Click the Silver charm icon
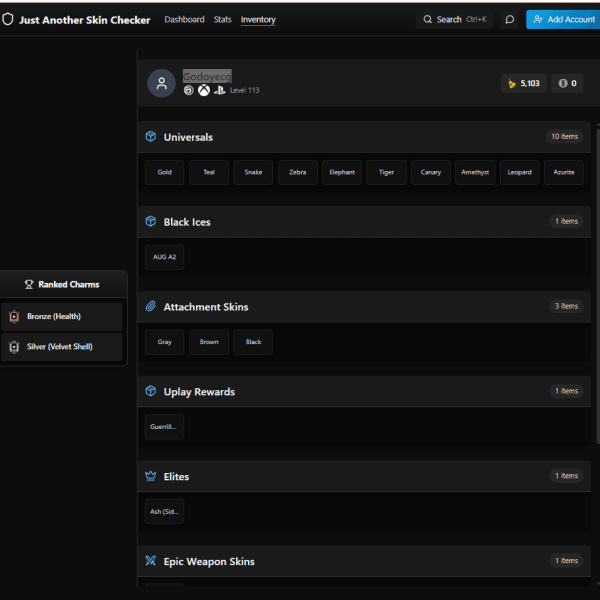Viewport: 600px width, 600px height. pos(14,347)
